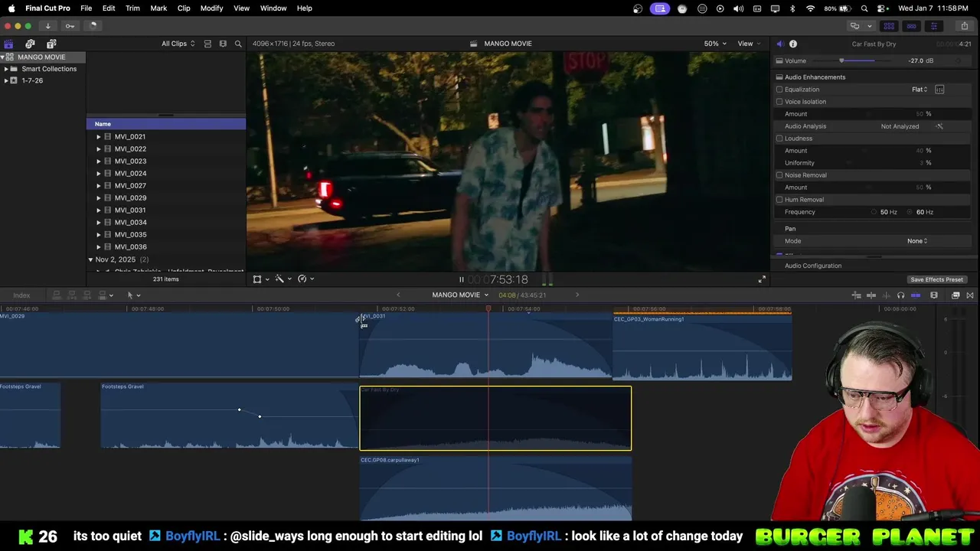Open the Clip menu
The image size is (980, 551).
click(184, 8)
